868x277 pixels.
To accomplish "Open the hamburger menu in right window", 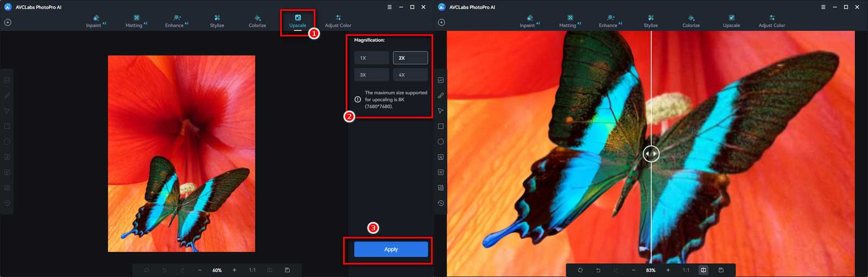I will (823, 7).
